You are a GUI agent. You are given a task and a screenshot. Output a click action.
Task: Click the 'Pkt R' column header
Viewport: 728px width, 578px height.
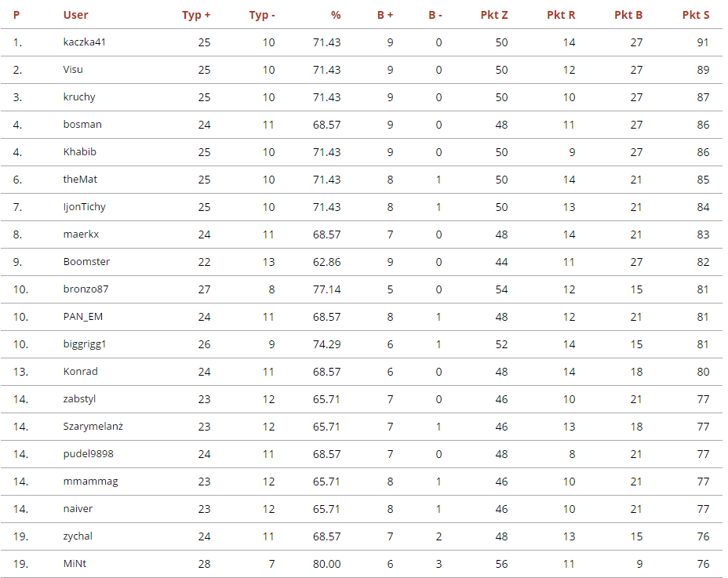(x=561, y=15)
